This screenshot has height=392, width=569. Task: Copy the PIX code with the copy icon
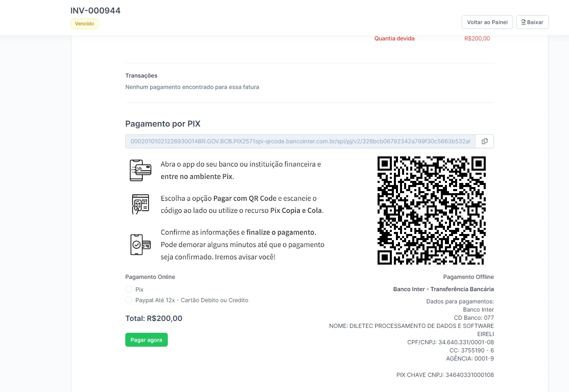(485, 141)
